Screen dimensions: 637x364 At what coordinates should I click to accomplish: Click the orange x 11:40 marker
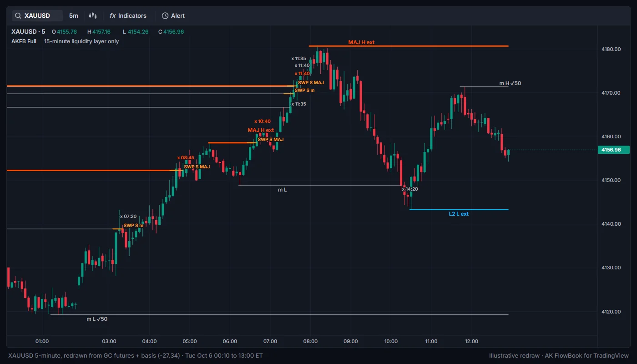(x=302, y=73)
